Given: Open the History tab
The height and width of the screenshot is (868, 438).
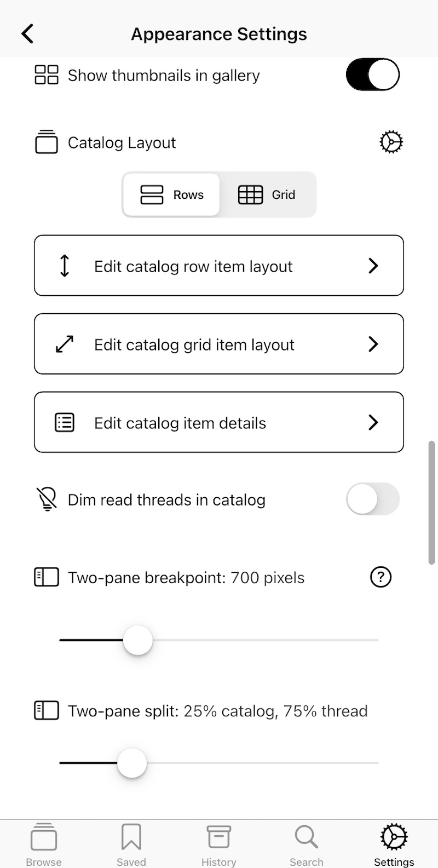Looking at the screenshot, I should [219, 844].
